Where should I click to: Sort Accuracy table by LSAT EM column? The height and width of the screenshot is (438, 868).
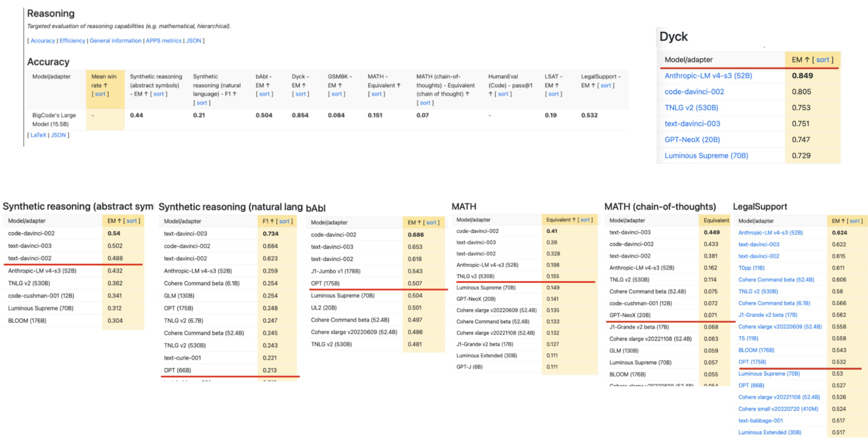click(x=554, y=94)
